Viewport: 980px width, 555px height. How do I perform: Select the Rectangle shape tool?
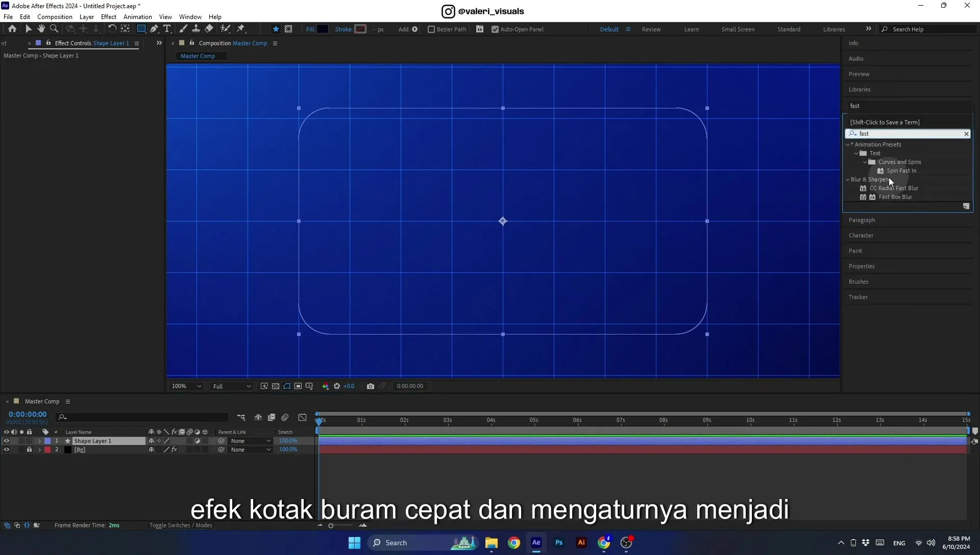[141, 29]
